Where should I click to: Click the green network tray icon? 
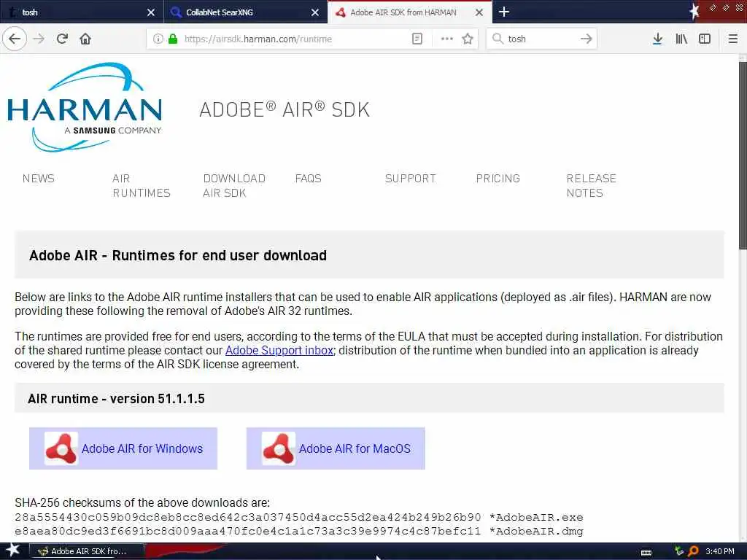(679, 551)
